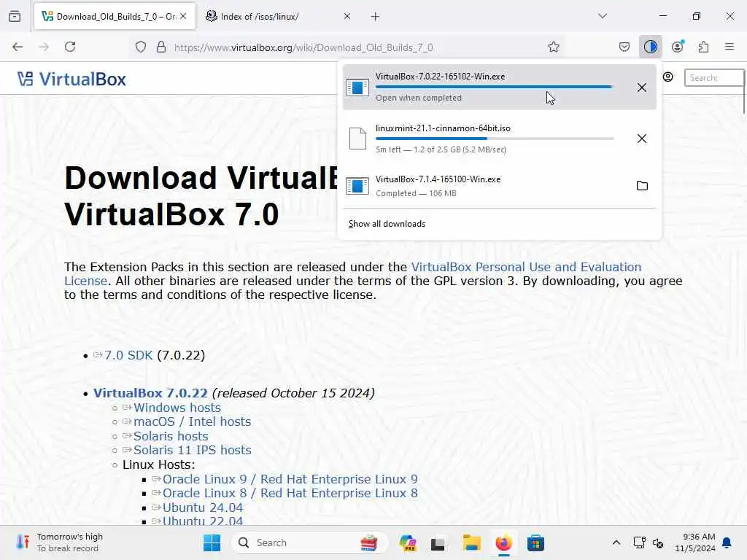Click the site security padlock icon
747x560 pixels.
(x=161, y=47)
